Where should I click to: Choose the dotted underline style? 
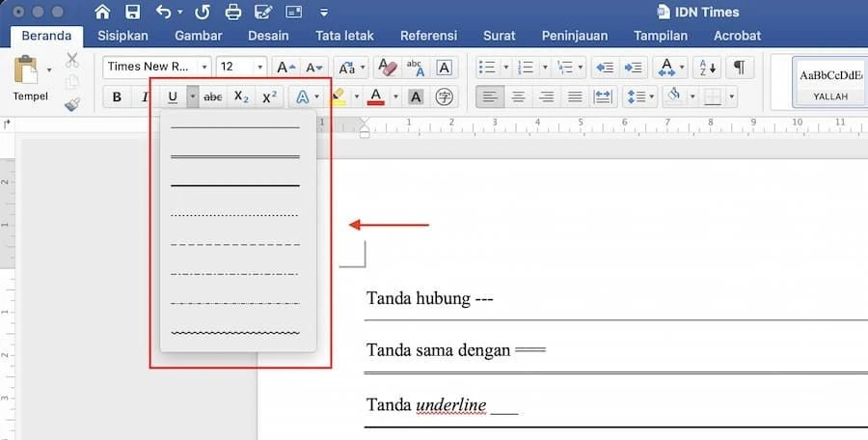click(235, 215)
